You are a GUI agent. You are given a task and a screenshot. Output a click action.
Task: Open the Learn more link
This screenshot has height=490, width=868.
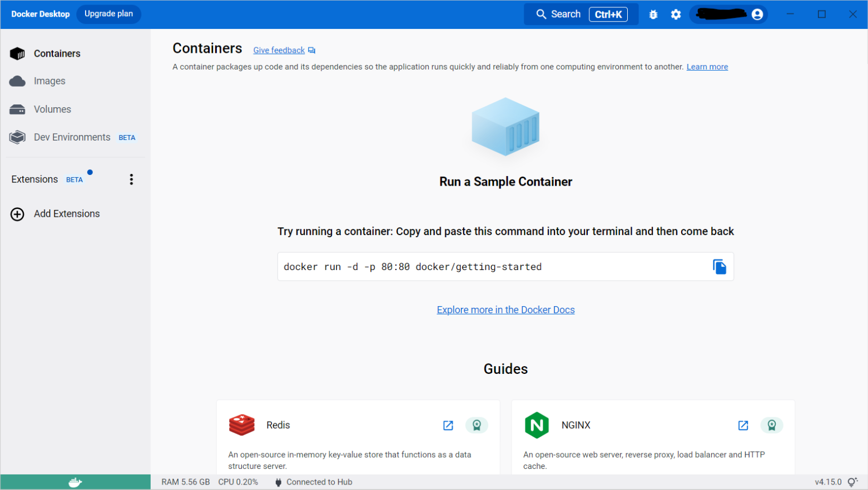coord(707,67)
